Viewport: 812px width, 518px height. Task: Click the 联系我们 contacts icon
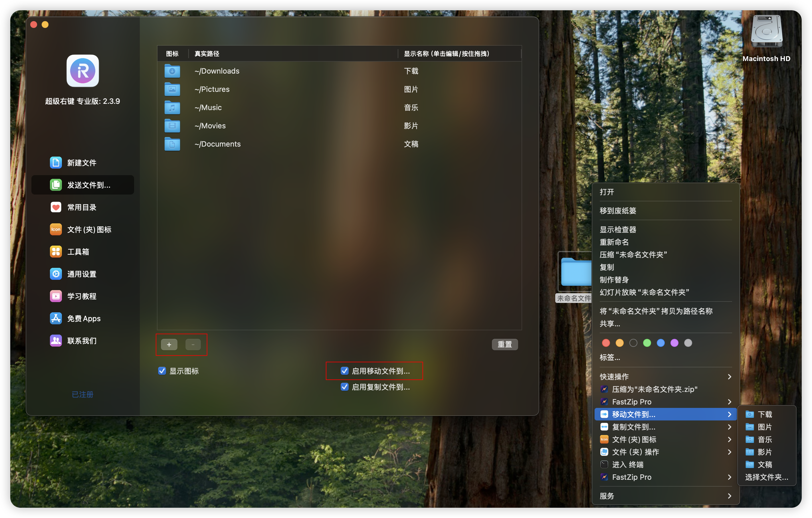[56, 341]
